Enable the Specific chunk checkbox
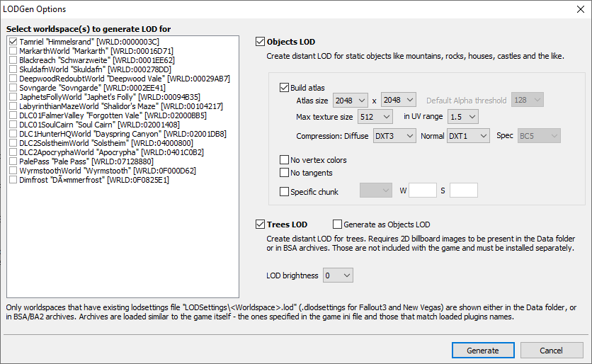The width and height of the screenshot is (592, 364). coord(285,191)
